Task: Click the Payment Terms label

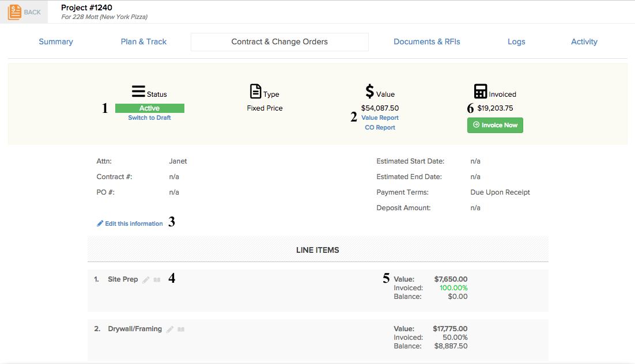Action: (403, 192)
